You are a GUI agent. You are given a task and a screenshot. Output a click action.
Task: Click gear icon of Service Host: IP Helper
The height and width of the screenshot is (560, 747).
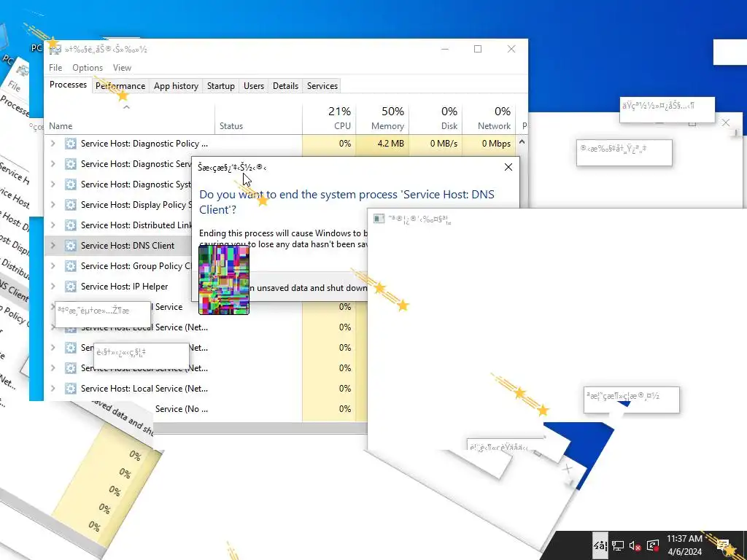click(71, 287)
